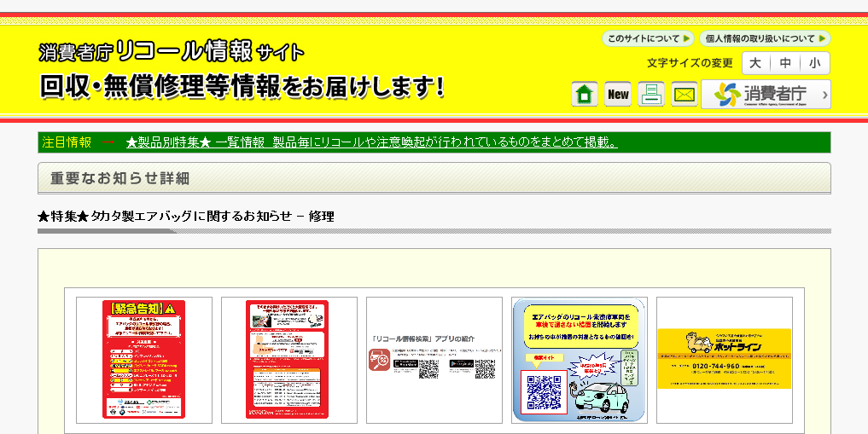
Task: Set text size to 小
Action: 815,63
